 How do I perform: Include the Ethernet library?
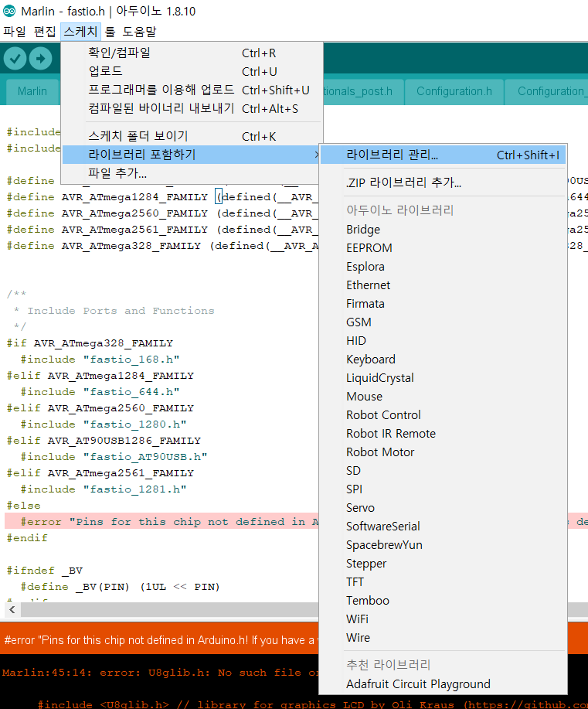pyautogui.click(x=443, y=285)
